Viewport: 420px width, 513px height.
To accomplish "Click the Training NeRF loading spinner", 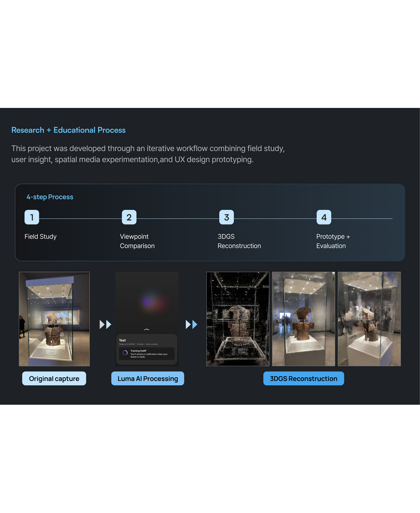I will [x=125, y=353].
